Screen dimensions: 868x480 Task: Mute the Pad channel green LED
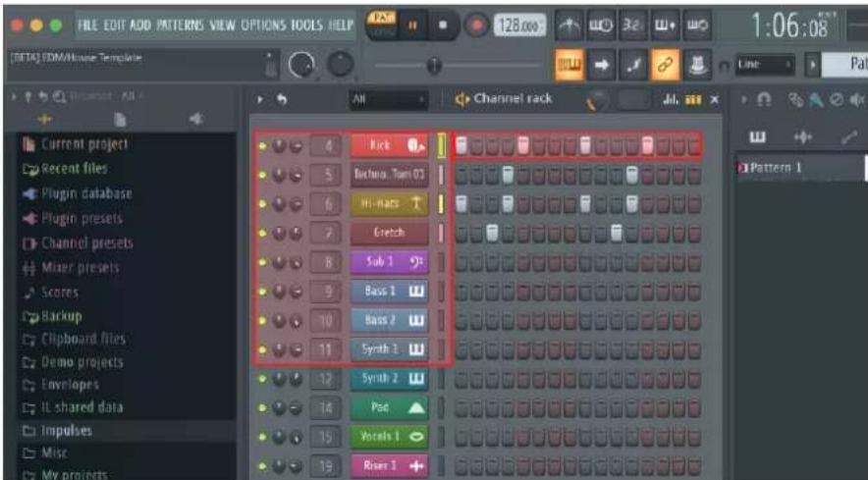262,408
